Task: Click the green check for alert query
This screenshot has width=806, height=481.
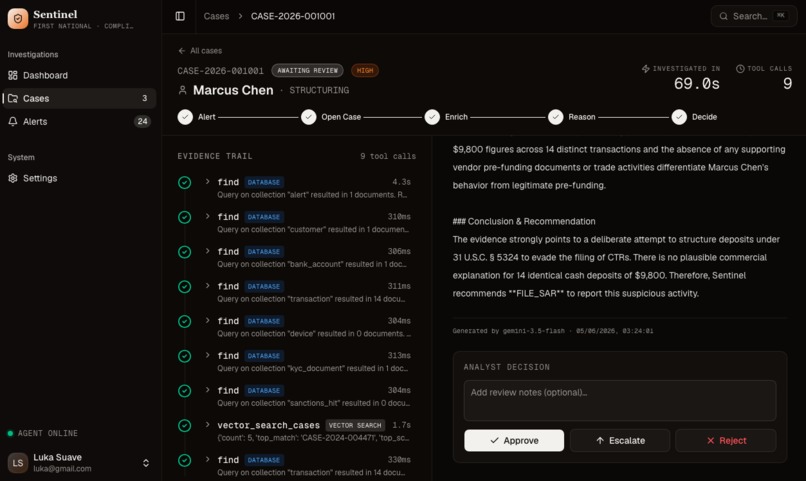Action: coord(185,182)
